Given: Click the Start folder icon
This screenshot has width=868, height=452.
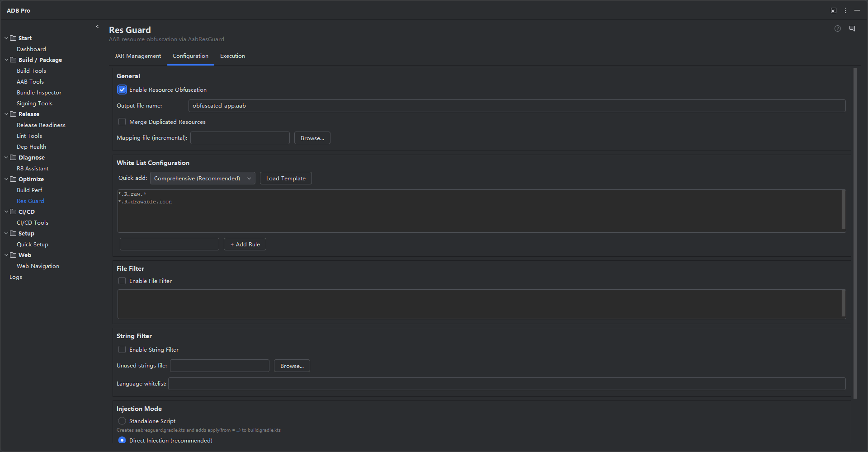Looking at the screenshot, I should click(x=13, y=38).
